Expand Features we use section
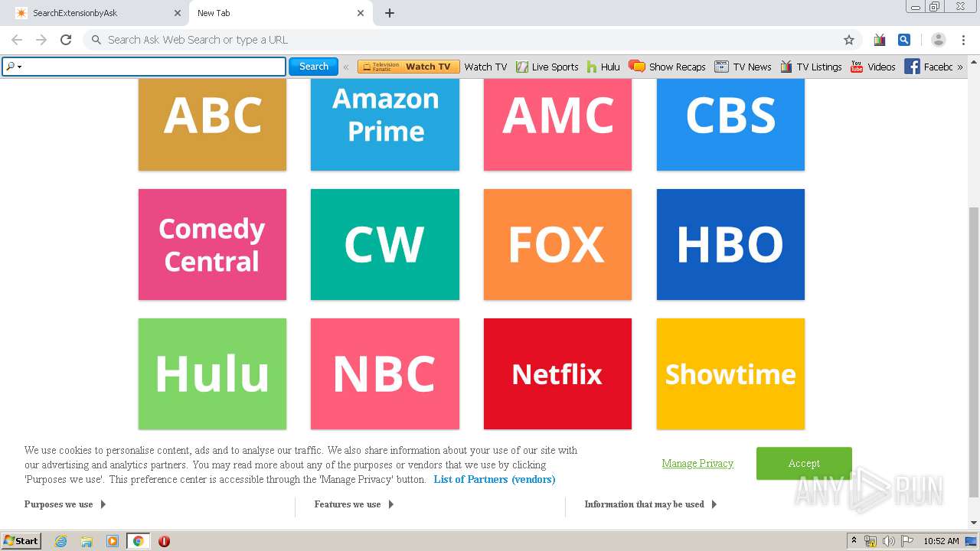Image resolution: width=980 pixels, height=551 pixels. point(354,504)
